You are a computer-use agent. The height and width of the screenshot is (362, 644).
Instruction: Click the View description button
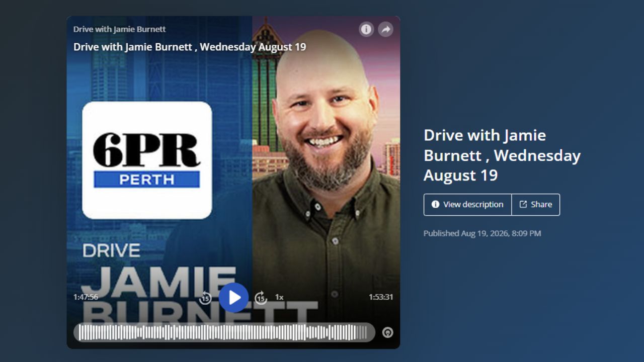[467, 205]
